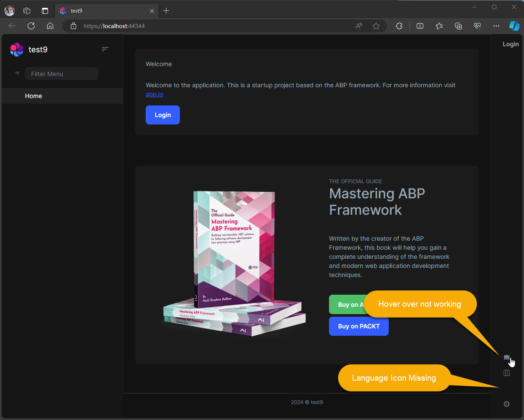Click the theme appearance laptop icon
The image size is (524, 420).
507,357
